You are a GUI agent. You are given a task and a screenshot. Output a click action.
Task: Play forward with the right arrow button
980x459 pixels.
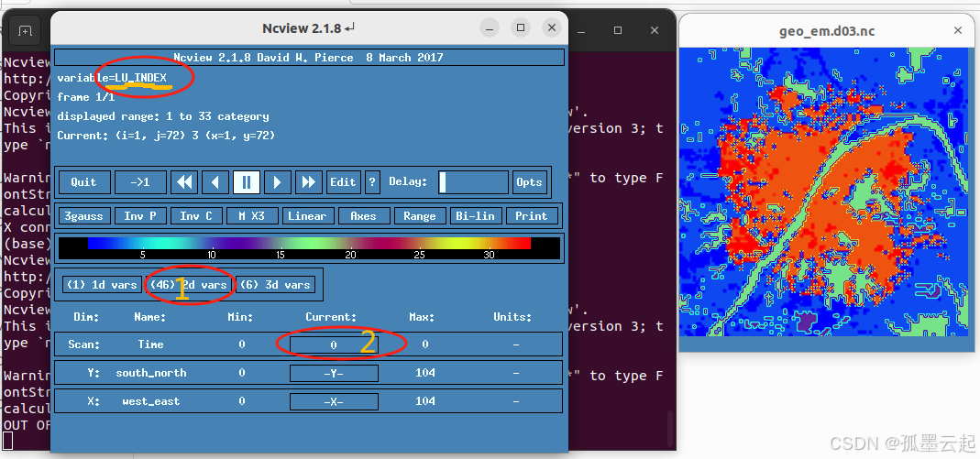(x=278, y=182)
